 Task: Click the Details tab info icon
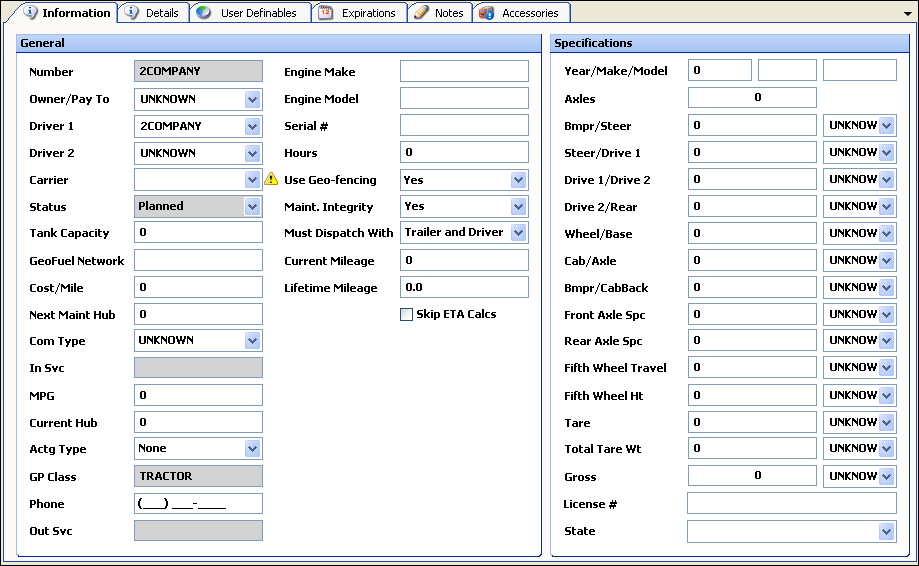coord(132,13)
